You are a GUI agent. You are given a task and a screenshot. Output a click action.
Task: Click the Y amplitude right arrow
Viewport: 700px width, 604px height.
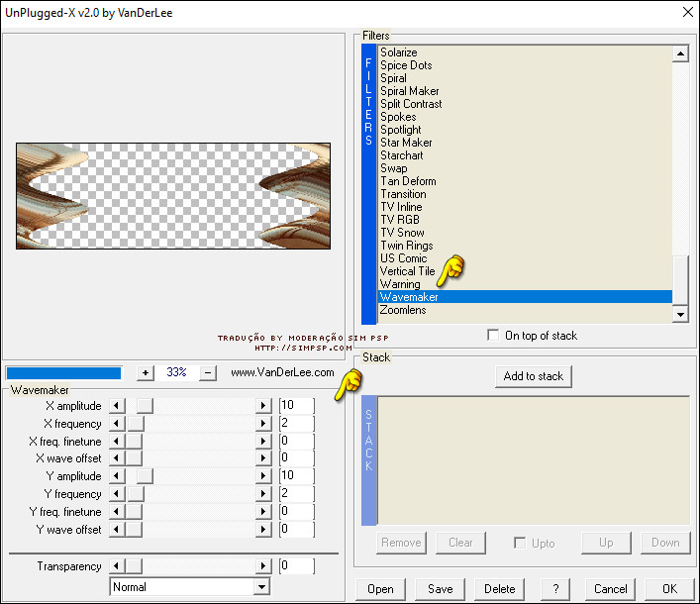click(263, 476)
